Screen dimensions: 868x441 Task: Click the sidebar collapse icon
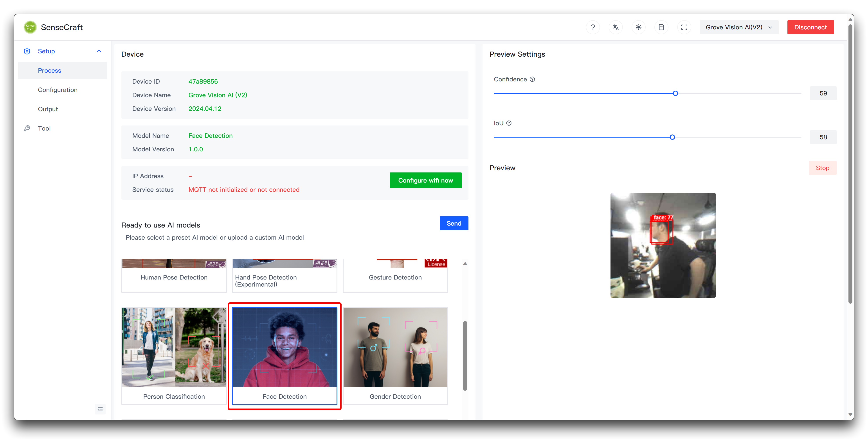(x=100, y=409)
